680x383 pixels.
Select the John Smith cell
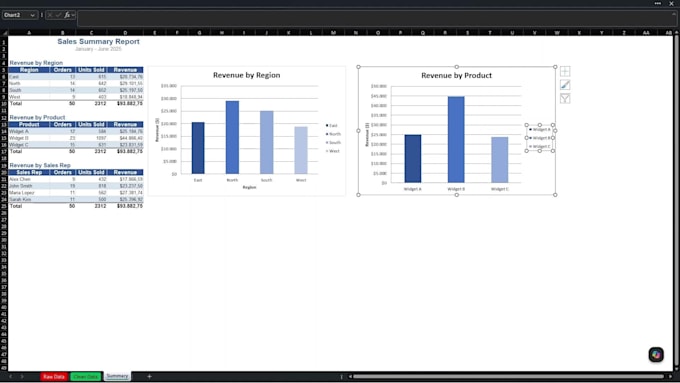coord(29,186)
